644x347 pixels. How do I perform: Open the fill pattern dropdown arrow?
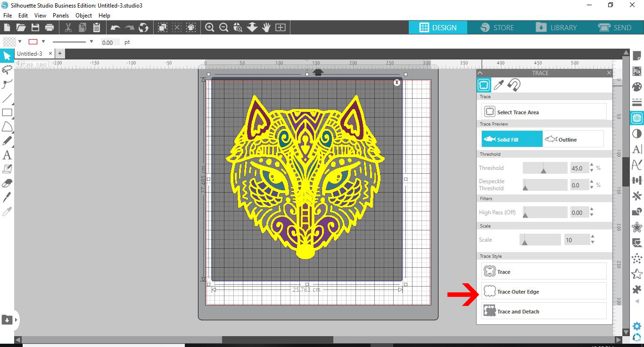(20, 42)
